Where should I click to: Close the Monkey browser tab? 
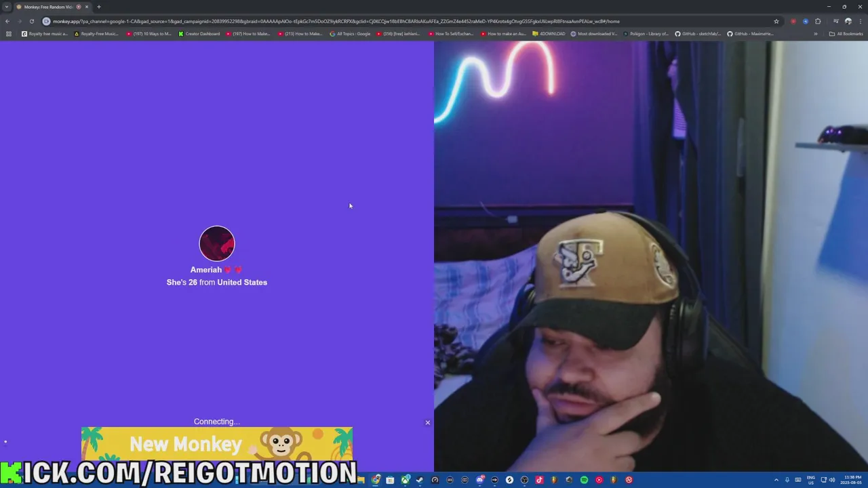pyautogui.click(x=87, y=7)
